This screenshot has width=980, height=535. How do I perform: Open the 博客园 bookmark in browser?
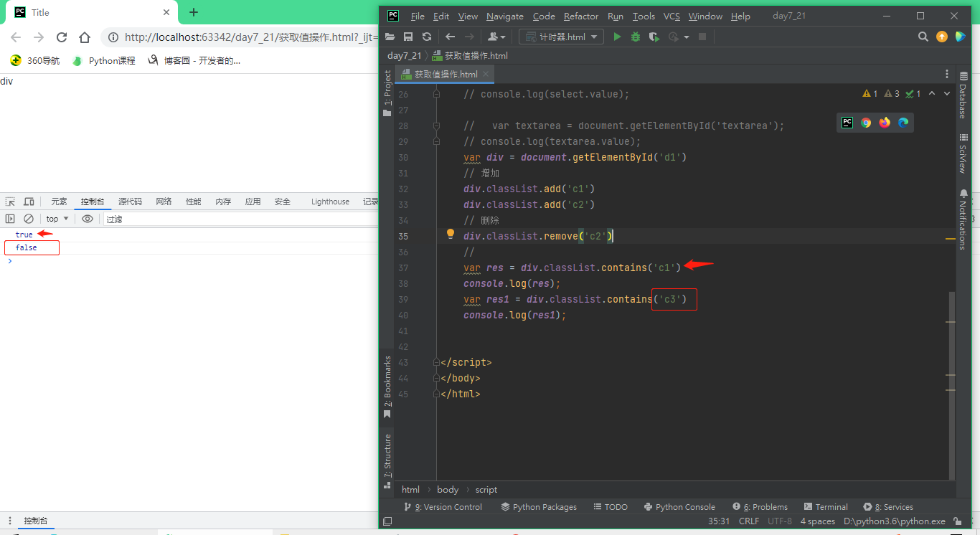pyautogui.click(x=194, y=61)
